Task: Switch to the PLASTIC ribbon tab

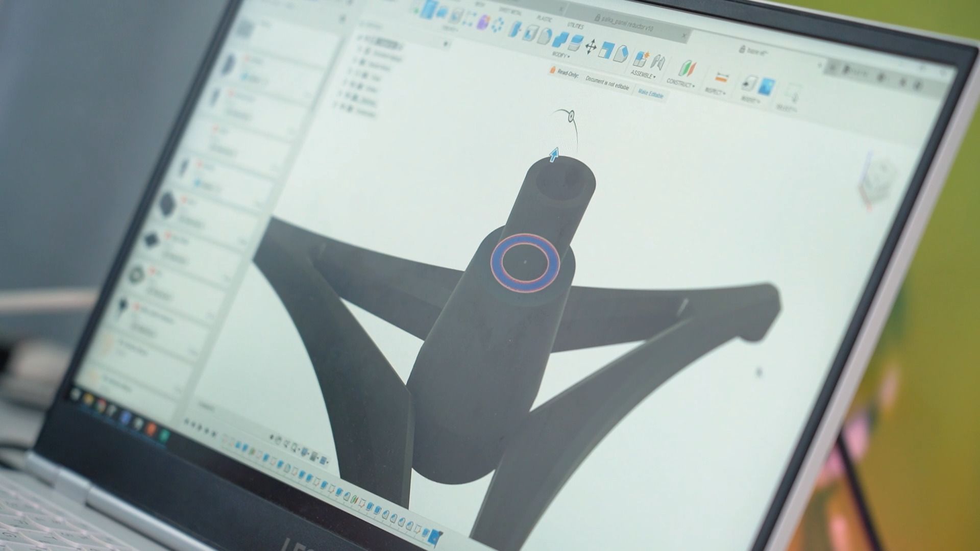Action: click(544, 18)
